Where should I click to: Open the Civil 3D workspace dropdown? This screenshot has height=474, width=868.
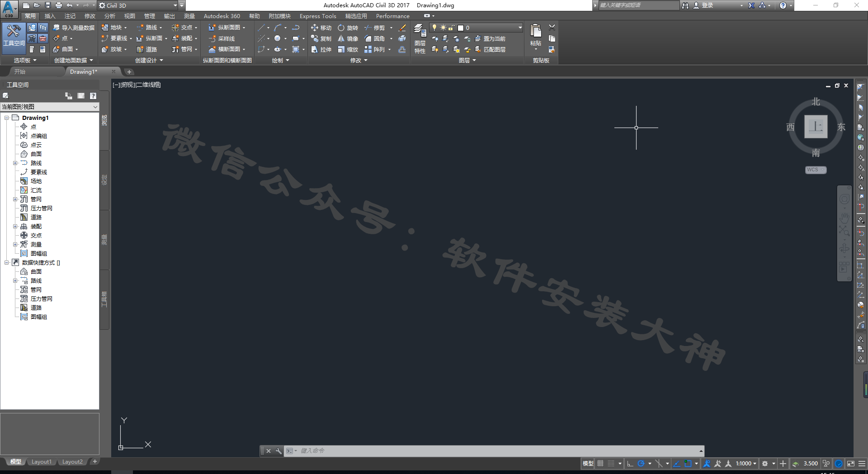click(x=138, y=5)
